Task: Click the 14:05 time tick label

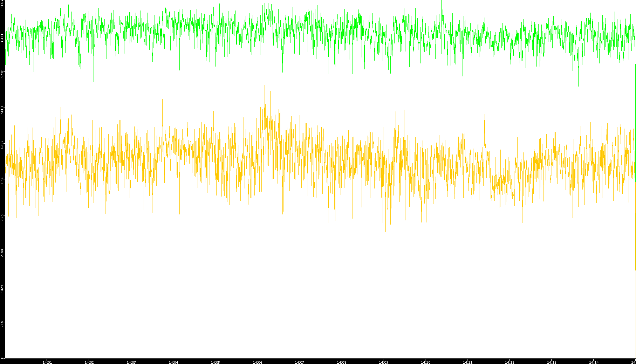Action: coord(215,362)
